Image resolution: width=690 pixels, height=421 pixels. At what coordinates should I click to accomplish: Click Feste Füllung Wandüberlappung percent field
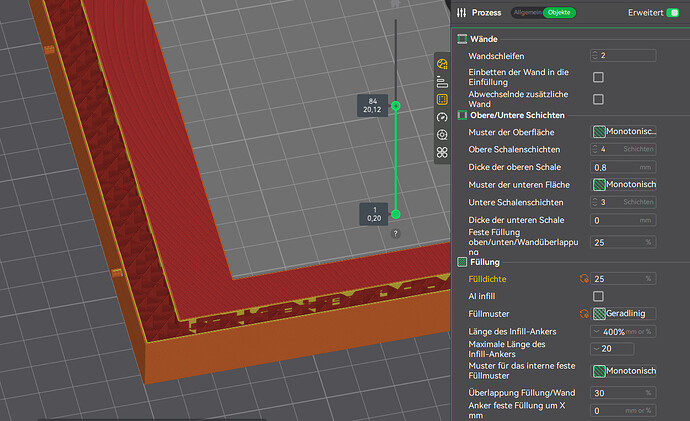(x=623, y=242)
